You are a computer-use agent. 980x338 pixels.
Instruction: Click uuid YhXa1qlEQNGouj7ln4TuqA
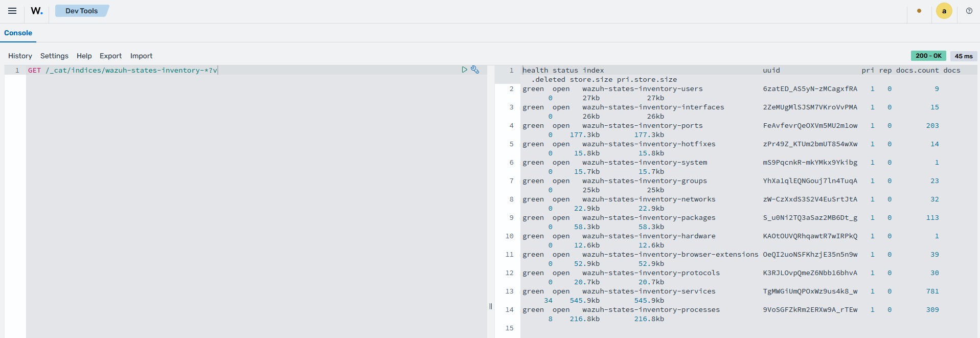click(810, 181)
